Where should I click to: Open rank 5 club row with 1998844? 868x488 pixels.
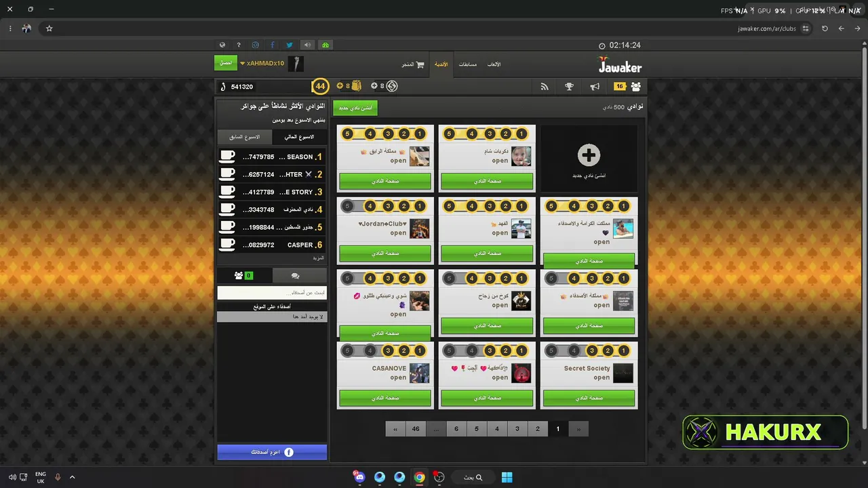[271, 227]
